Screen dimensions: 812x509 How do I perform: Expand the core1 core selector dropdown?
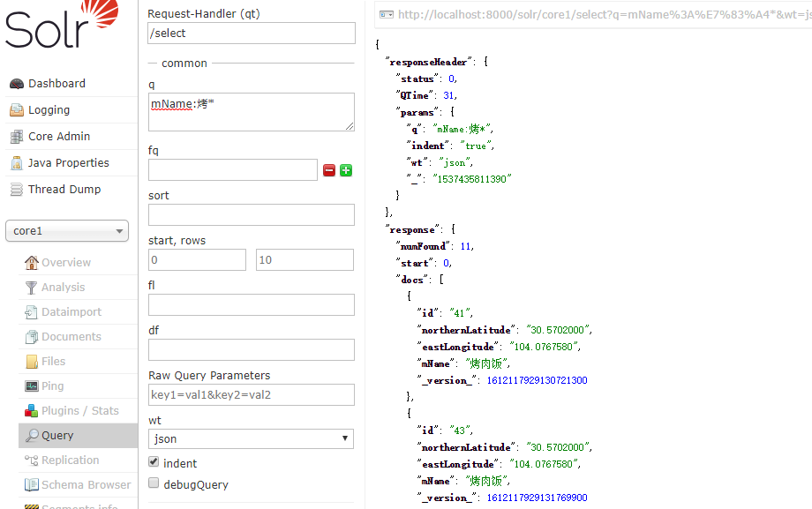coord(67,231)
